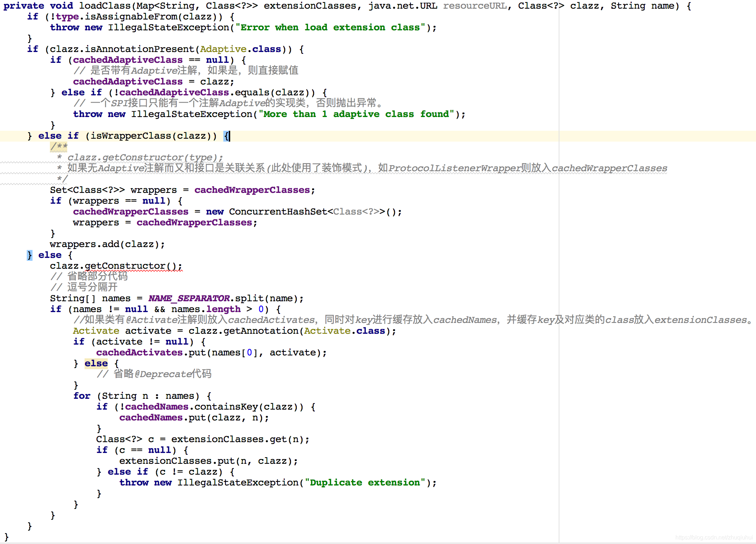Click Activate.class in getAnnotation call
Image resolution: width=756 pixels, height=544 pixels.
(345, 331)
